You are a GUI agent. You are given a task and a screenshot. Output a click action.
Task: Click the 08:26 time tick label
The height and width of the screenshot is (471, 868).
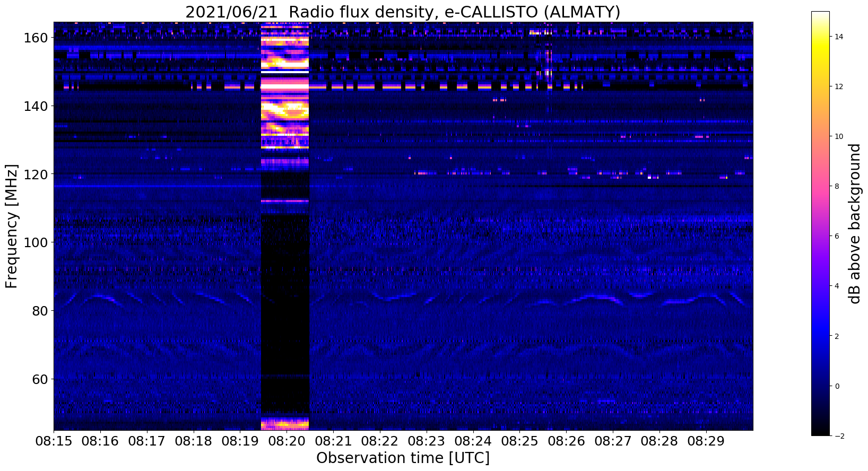[566, 441]
